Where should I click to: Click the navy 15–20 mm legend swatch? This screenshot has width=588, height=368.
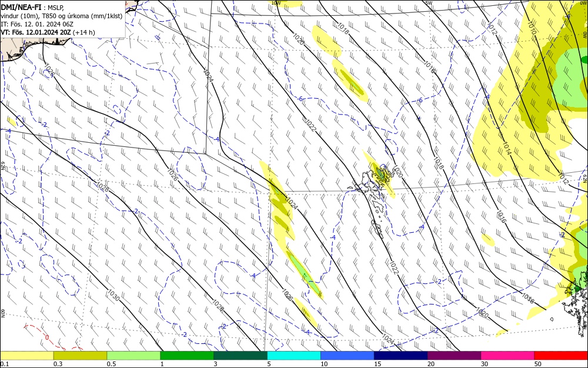point(401,356)
